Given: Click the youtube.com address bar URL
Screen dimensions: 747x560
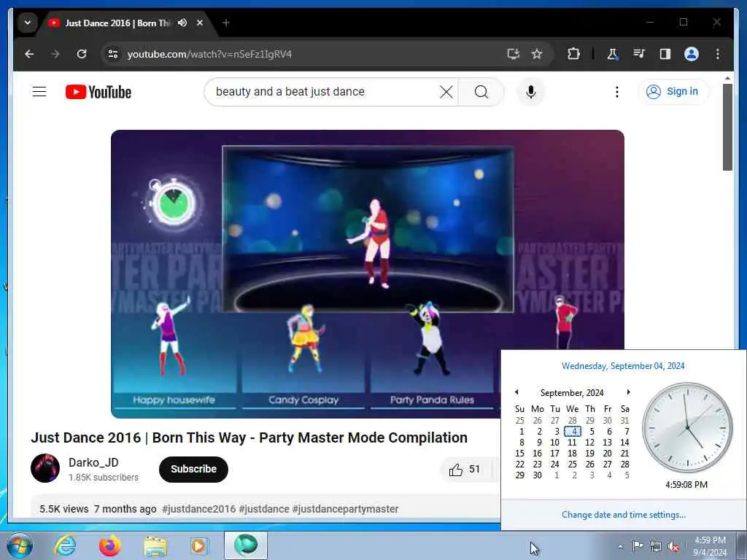Looking at the screenshot, I should tap(209, 54).
